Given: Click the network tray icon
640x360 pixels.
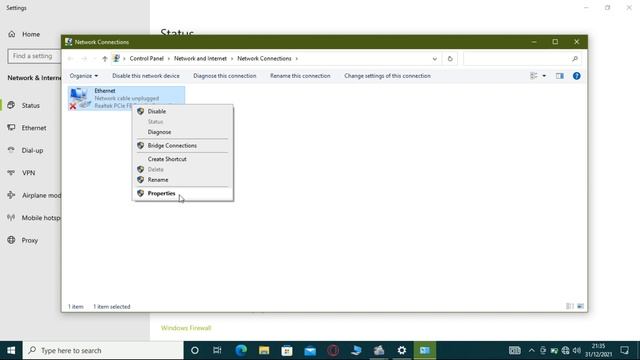Looking at the screenshot, I should [x=565, y=350].
